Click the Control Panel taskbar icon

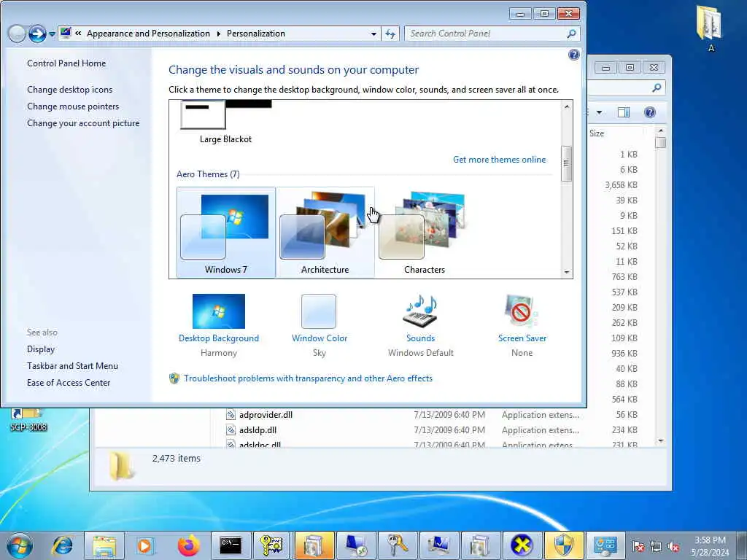pyautogui.click(x=605, y=545)
